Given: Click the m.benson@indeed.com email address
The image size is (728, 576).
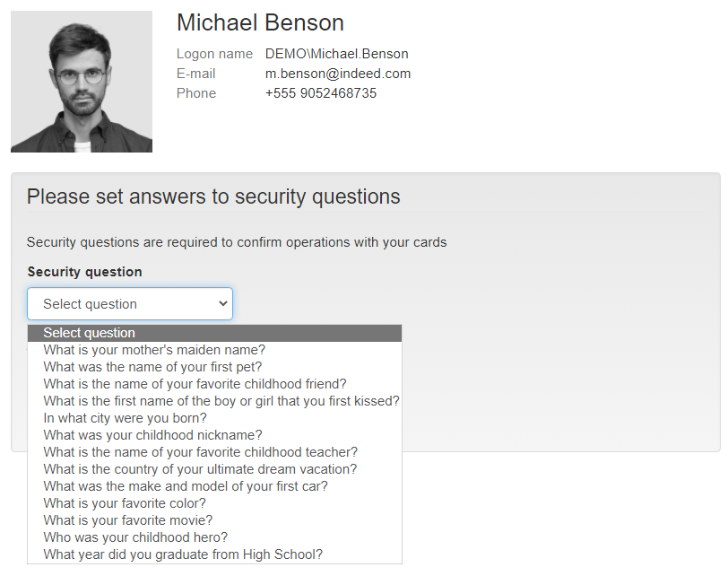Looking at the screenshot, I should point(338,74).
